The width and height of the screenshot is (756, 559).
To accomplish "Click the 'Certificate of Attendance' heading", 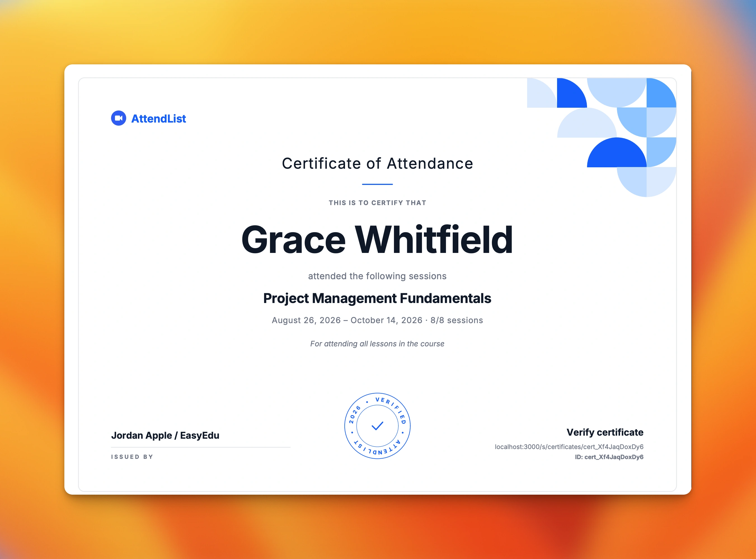I will coord(377,163).
